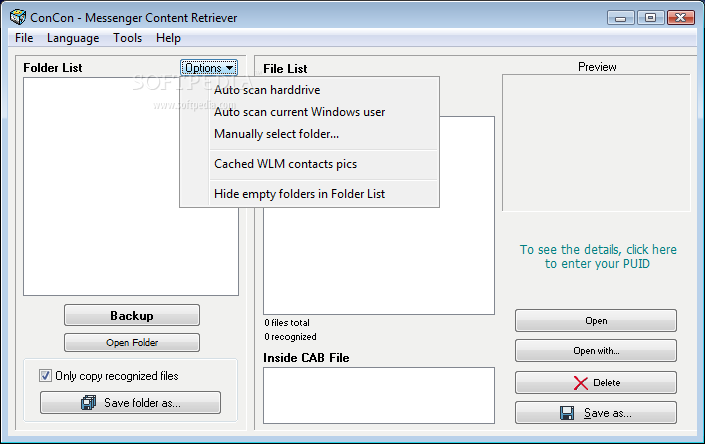Toggle Only copy recognized files checkbox
705x444 pixels.
click(x=46, y=376)
